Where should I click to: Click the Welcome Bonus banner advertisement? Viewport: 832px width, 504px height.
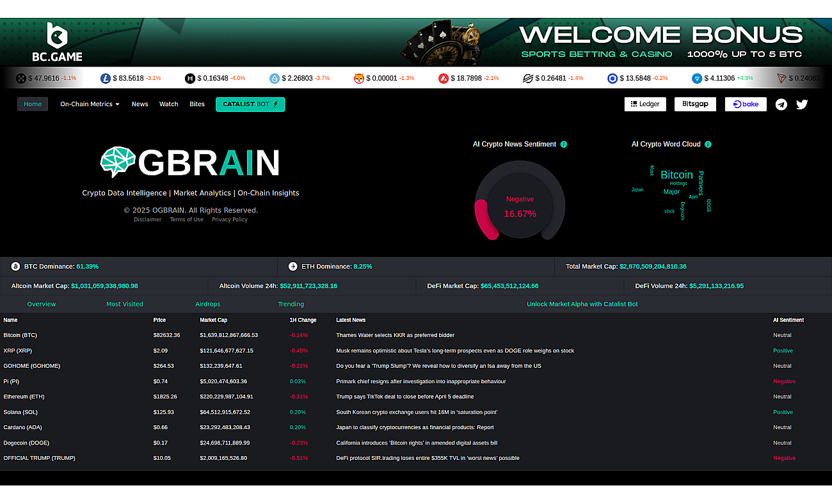point(416,42)
